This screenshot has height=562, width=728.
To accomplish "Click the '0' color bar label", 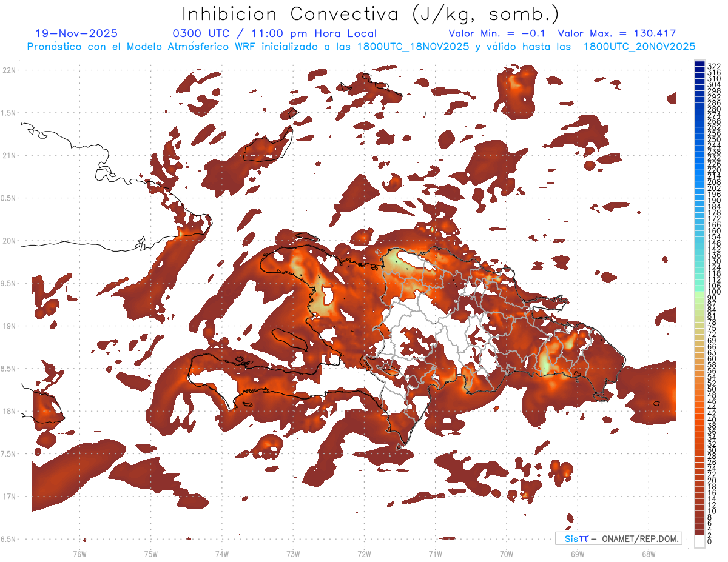I will [710, 541].
